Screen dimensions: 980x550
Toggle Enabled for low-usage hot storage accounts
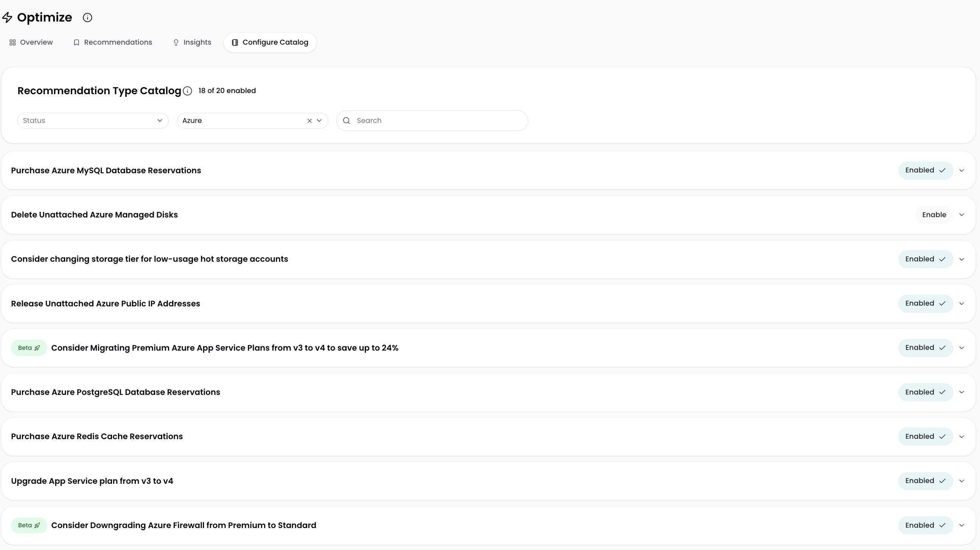coord(926,259)
